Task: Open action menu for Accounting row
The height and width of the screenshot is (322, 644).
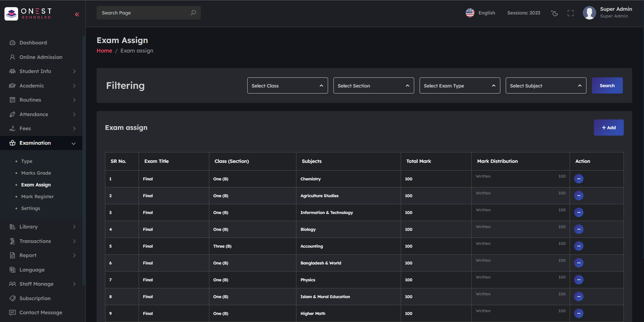Action: pos(579,246)
